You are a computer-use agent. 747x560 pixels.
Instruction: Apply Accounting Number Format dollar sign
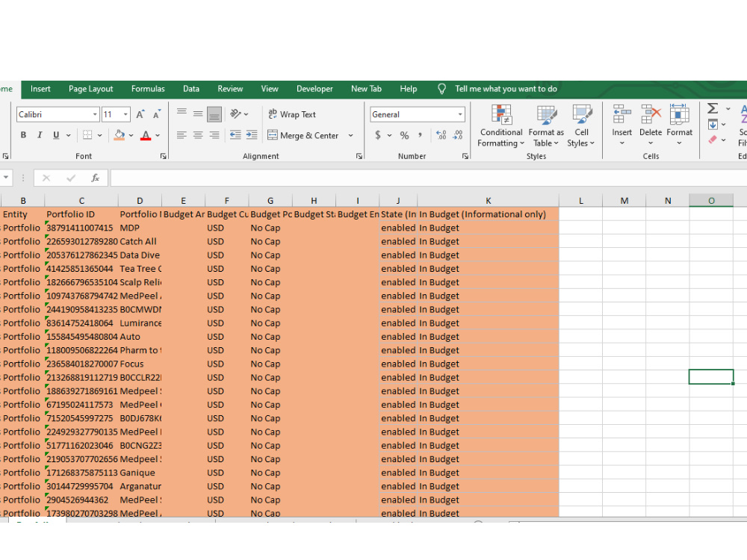point(378,135)
